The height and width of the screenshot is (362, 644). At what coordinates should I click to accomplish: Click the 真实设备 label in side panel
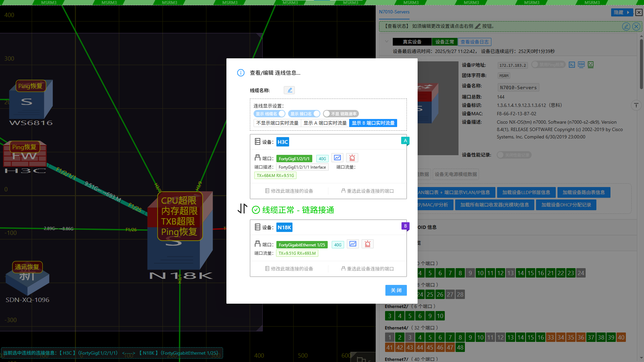412,42
